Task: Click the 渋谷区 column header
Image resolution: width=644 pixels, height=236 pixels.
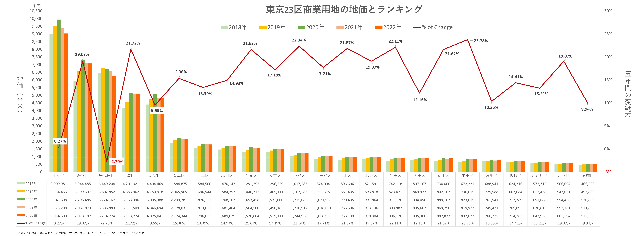Action: 83,176
